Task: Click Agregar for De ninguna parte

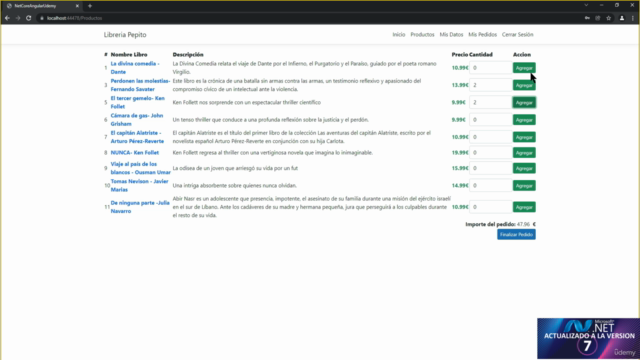Action: tap(524, 207)
